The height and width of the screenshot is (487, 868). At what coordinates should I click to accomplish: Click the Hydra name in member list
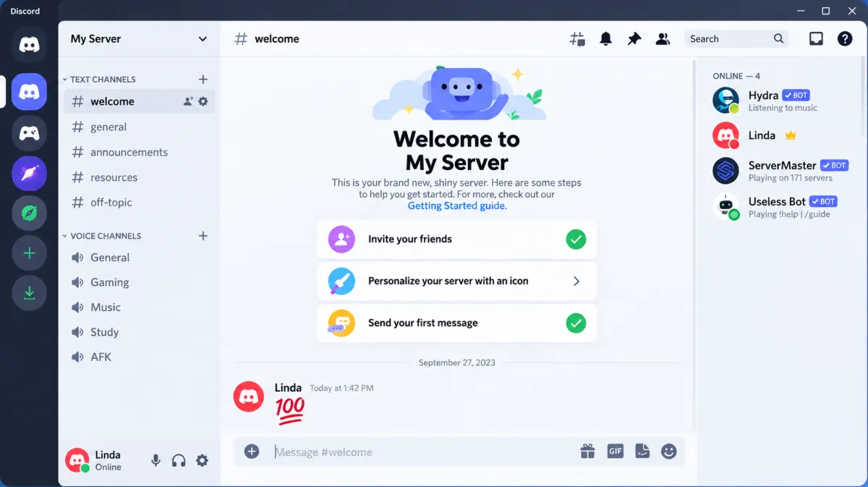tap(763, 96)
